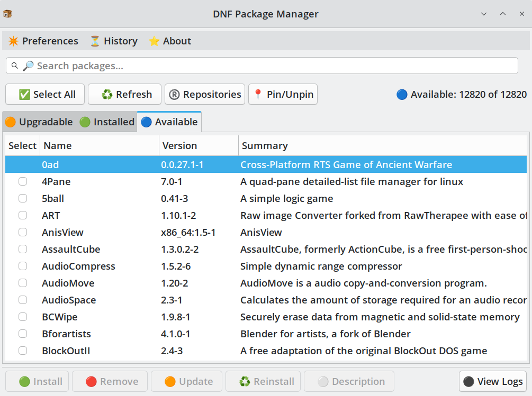This screenshot has width=532, height=396.
Task: Tick the checkbox for 5ball
Action: click(23, 198)
